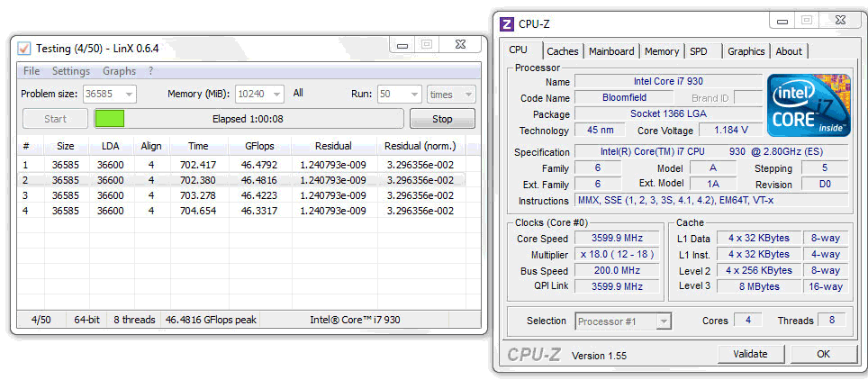
Task: Close the CPU-Z window
Action: click(841, 21)
